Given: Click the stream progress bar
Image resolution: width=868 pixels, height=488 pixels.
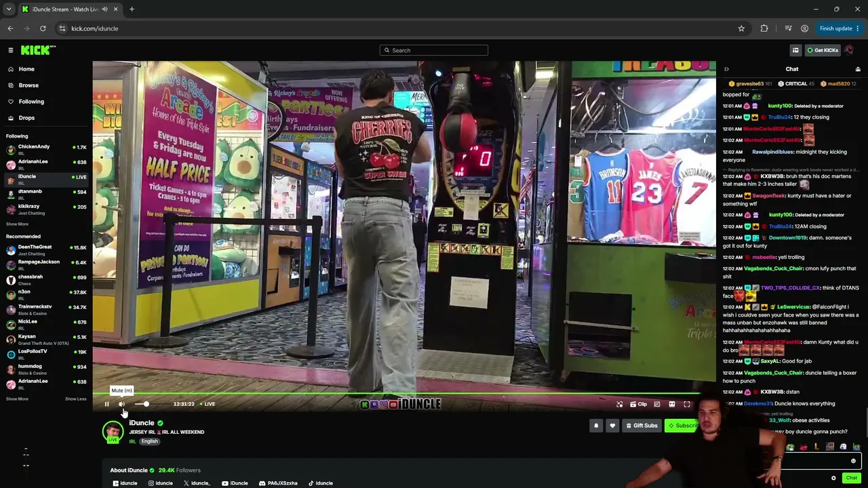Looking at the screenshot, I should coord(404,394).
